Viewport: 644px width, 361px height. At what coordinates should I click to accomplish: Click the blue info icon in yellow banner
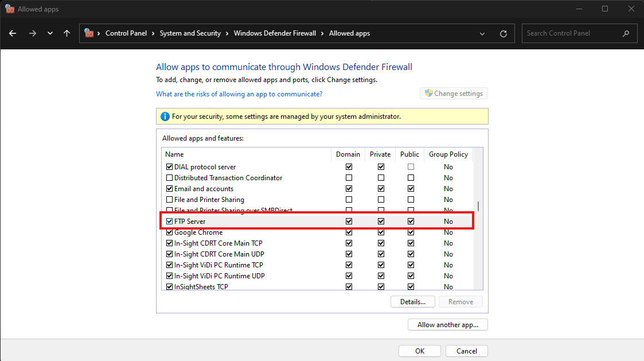pyautogui.click(x=165, y=117)
